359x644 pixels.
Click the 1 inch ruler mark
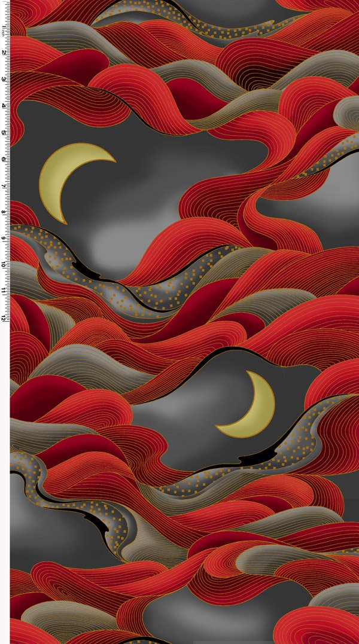click(x=4, y=26)
